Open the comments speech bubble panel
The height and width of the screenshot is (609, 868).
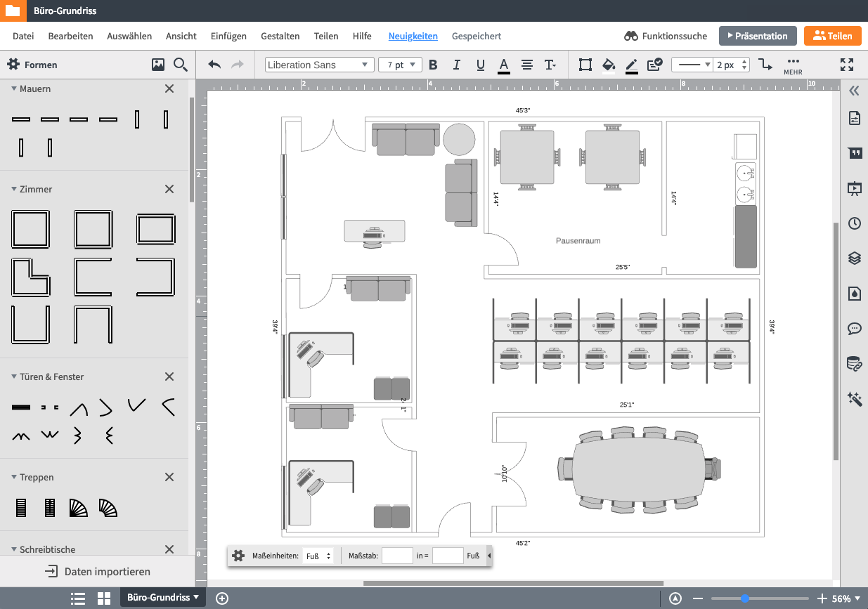(855, 328)
